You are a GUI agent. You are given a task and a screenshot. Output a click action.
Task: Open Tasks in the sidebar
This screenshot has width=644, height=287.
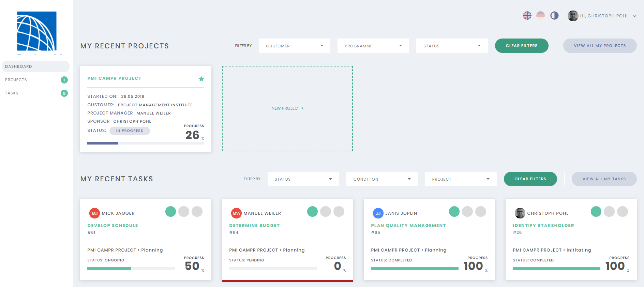[x=35, y=93]
